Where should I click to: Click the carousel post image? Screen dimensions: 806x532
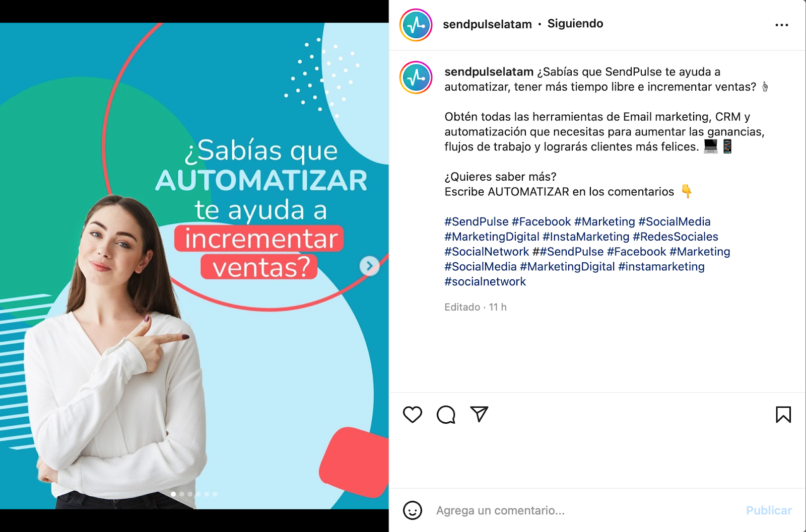pos(194,266)
